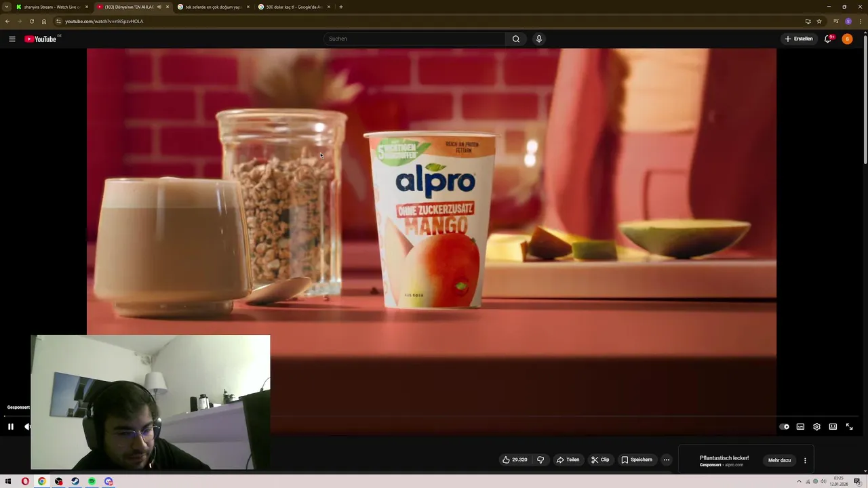View site information icon in address bar
This screenshot has height=488, width=868.
(x=58, y=21)
